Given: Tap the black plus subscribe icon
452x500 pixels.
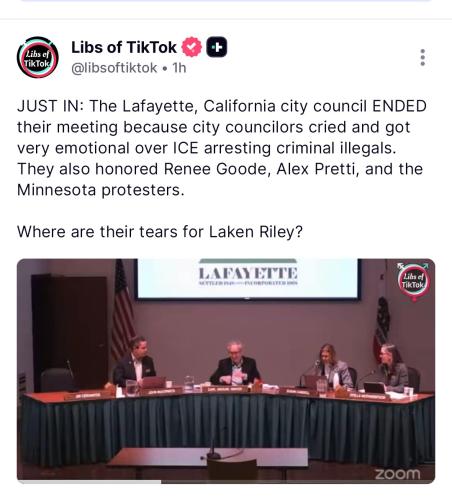Looking at the screenshot, I should 217,47.
